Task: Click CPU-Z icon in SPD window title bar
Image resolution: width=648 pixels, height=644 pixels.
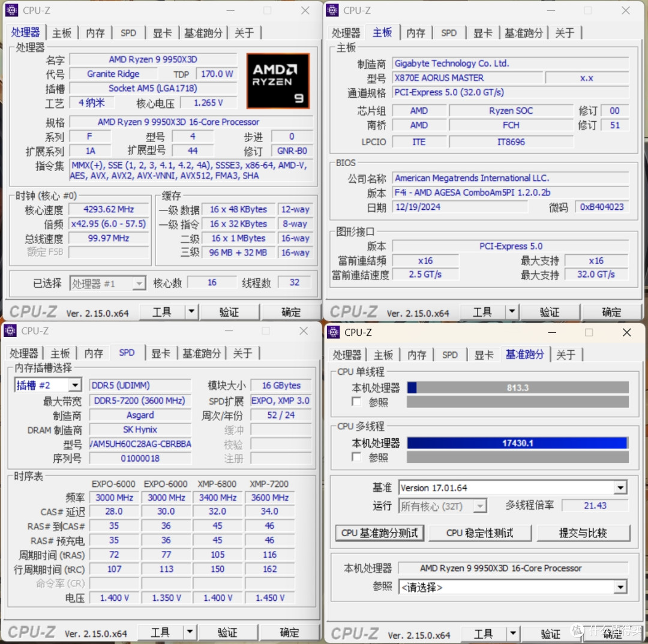Action: coord(10,330)
